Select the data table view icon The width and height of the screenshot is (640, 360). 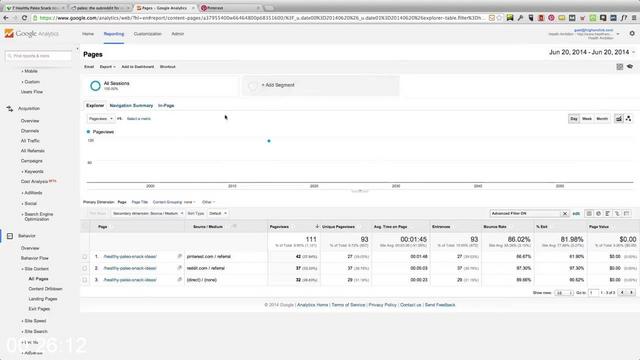[x=589, y=213]
